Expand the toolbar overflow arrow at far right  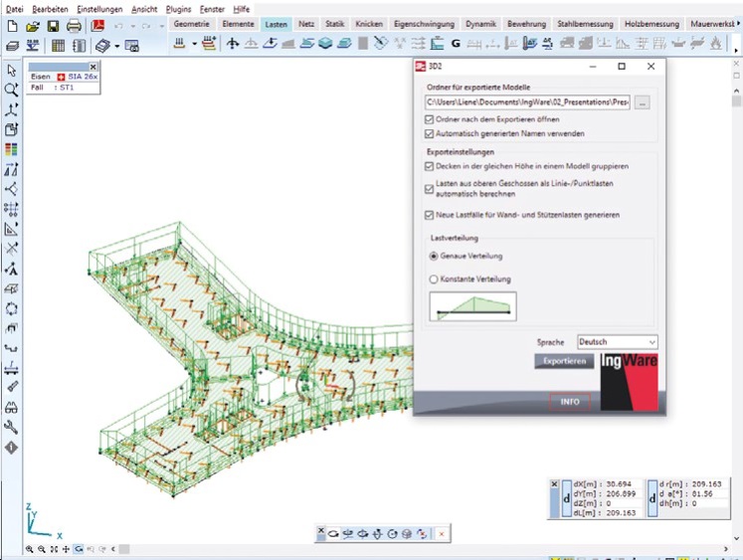pyautogui.click(x=735, y=50)
